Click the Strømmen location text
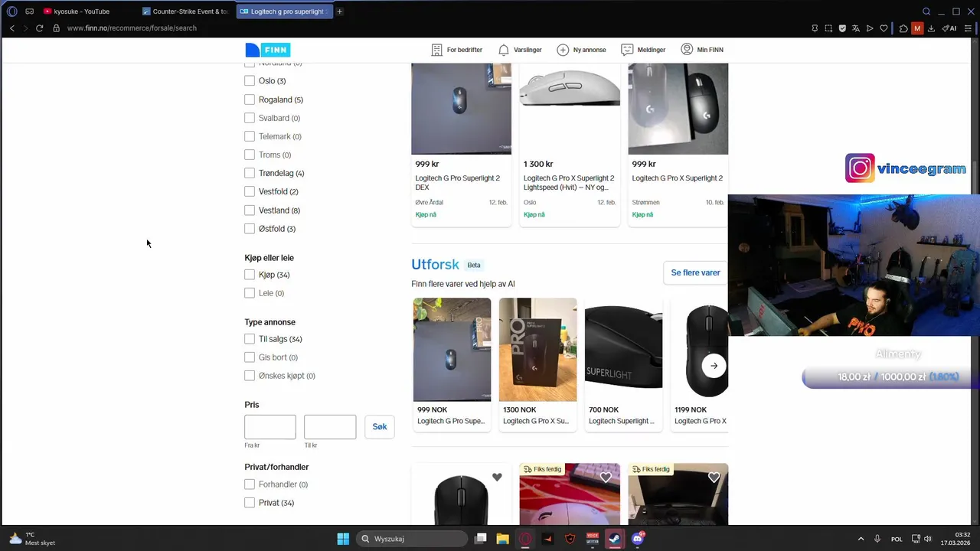Screen dimensions: 980x551 645,203
